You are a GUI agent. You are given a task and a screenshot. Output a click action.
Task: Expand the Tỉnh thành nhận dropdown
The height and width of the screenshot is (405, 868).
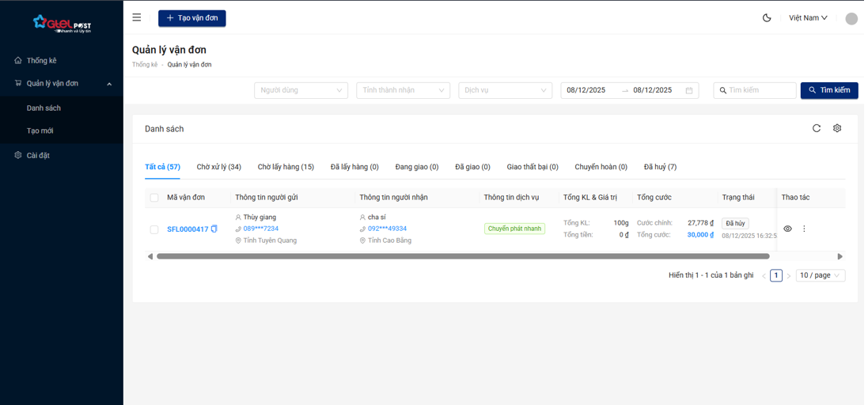pos(403,90)
